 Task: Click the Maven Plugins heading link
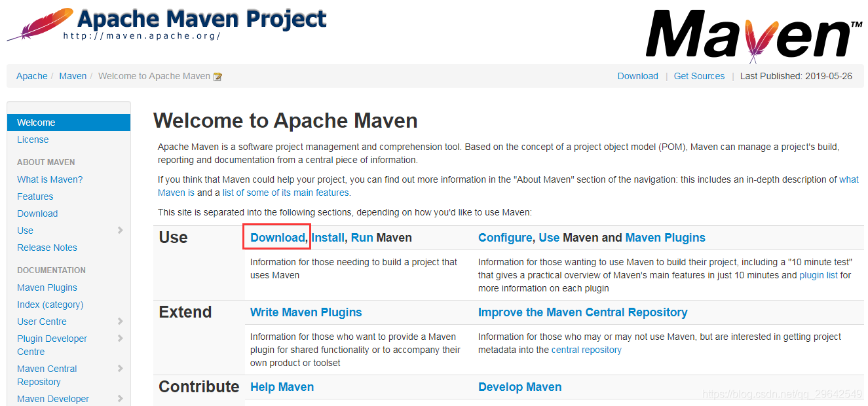(666, 238)
